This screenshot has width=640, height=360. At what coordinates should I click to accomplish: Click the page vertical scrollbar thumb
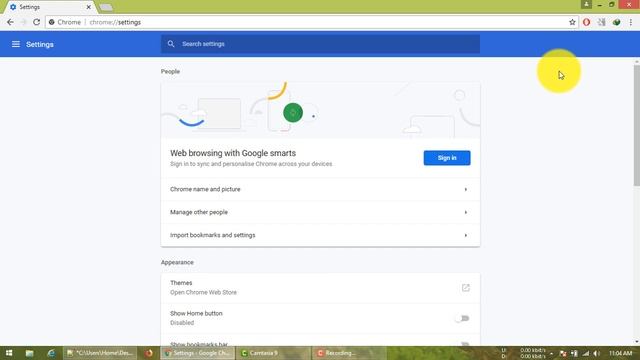click(x=637, y=124)
